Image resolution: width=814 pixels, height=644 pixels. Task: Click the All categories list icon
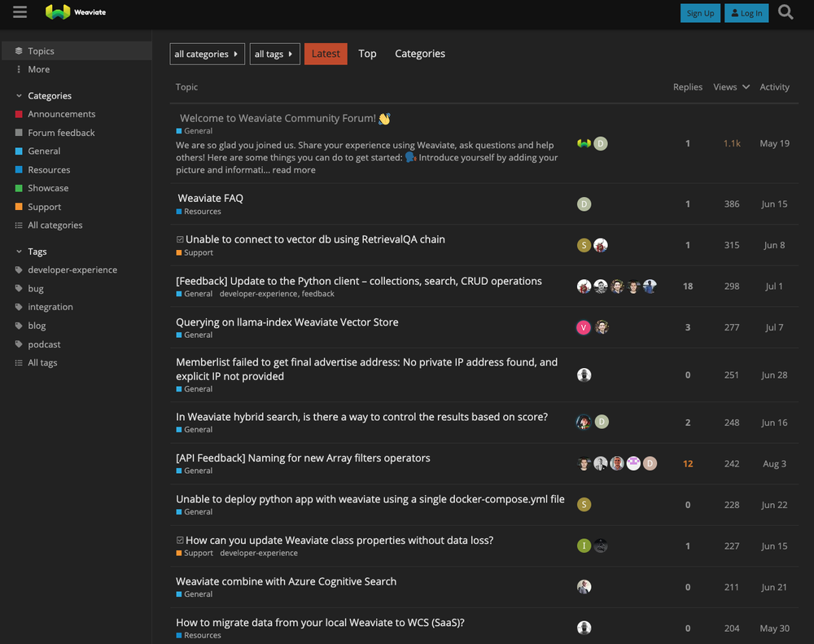pyautogui.click(x=19, y=225)
